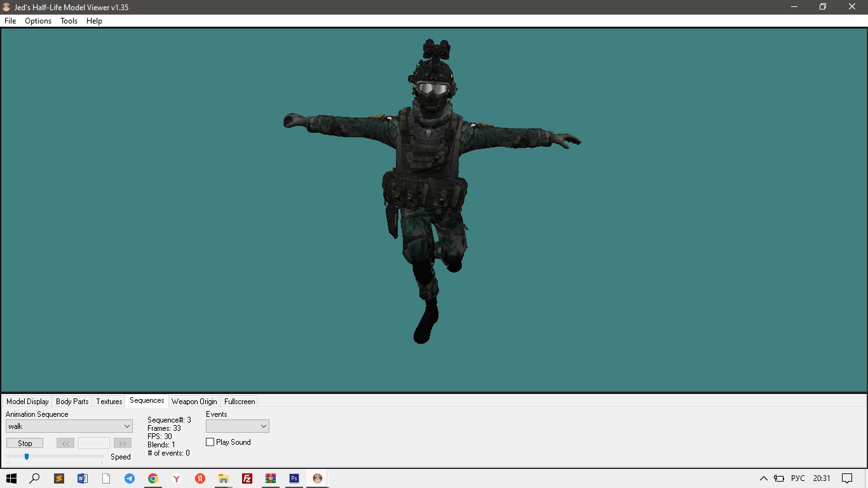Screen dimensions: 868x488
Task: Click the blank document icon in taskbar
Action: [106, 478]
